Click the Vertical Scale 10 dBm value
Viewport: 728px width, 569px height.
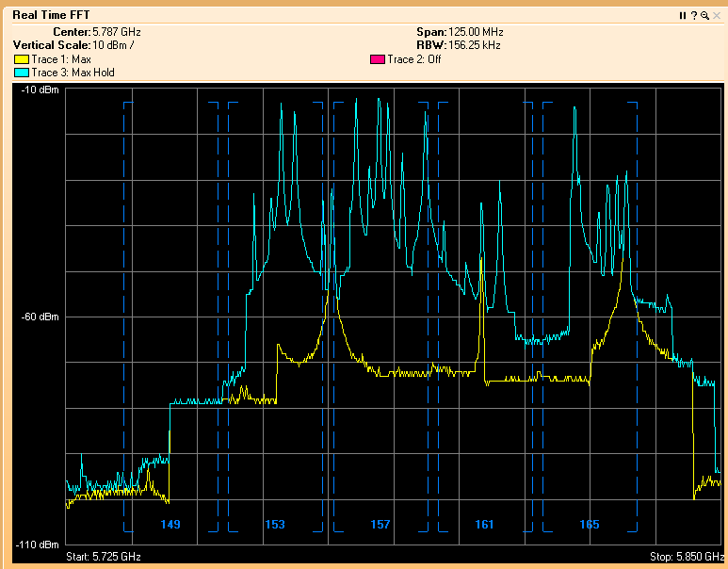(112, 45)
